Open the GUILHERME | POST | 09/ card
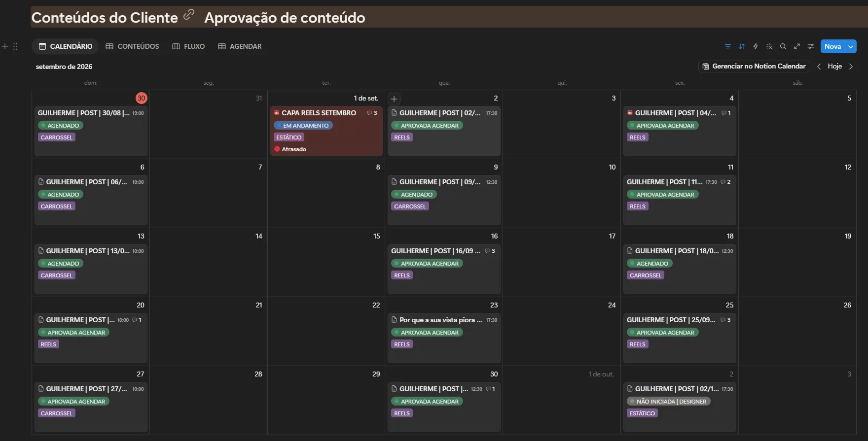 [x=444, y=200]
